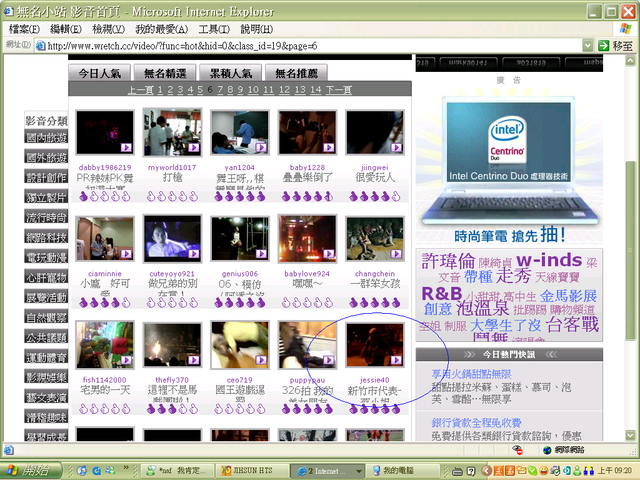Click language bar keyboard icon
Screen dimensions: 640x480
[458, 471]
